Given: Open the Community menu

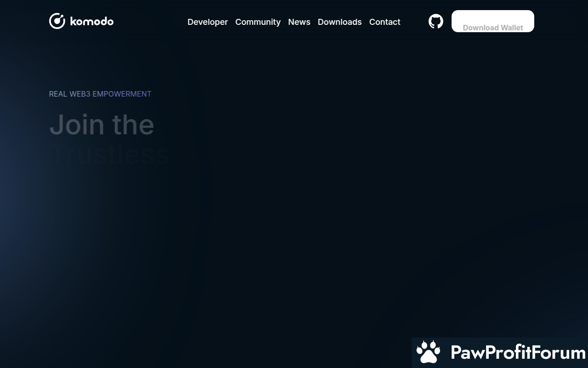Looking at the screenshot, I should coord(258,22).
